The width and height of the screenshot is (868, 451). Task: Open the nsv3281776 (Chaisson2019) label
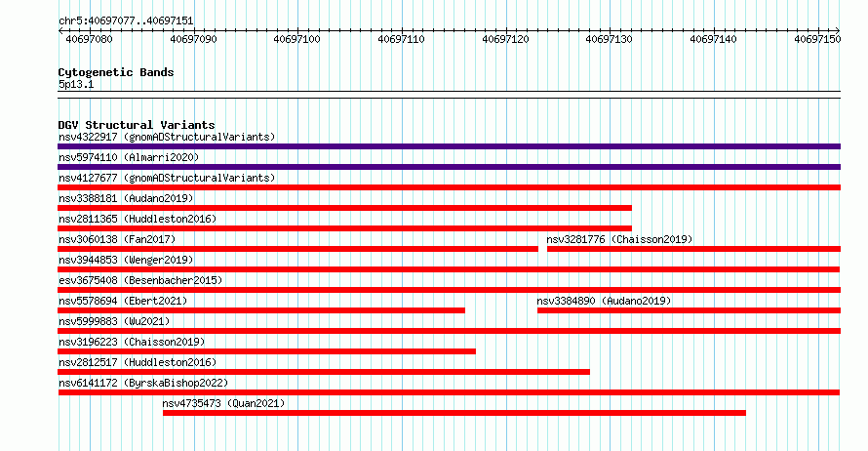click(619, 239)
